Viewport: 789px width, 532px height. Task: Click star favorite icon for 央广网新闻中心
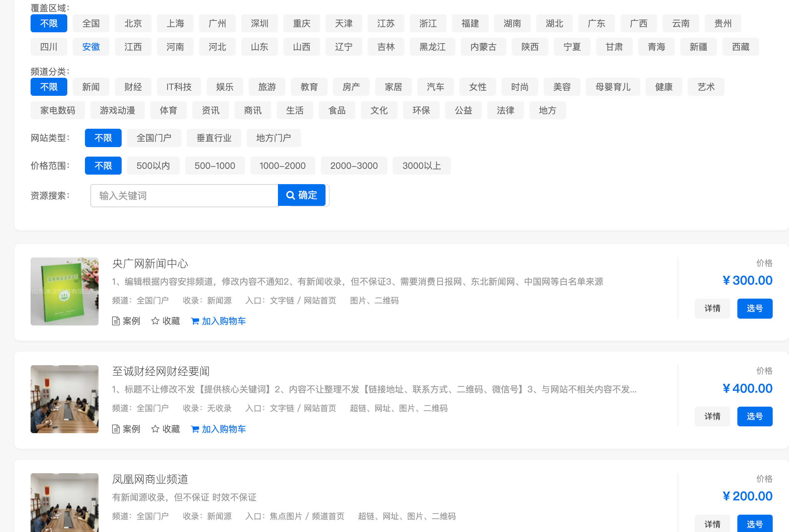click(x=155, y=321)
